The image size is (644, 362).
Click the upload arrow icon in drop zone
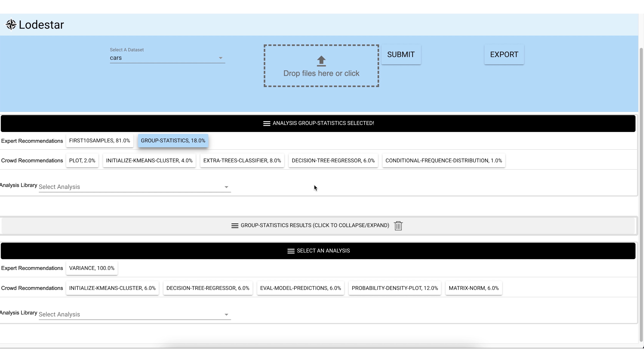tap(321, 61)
